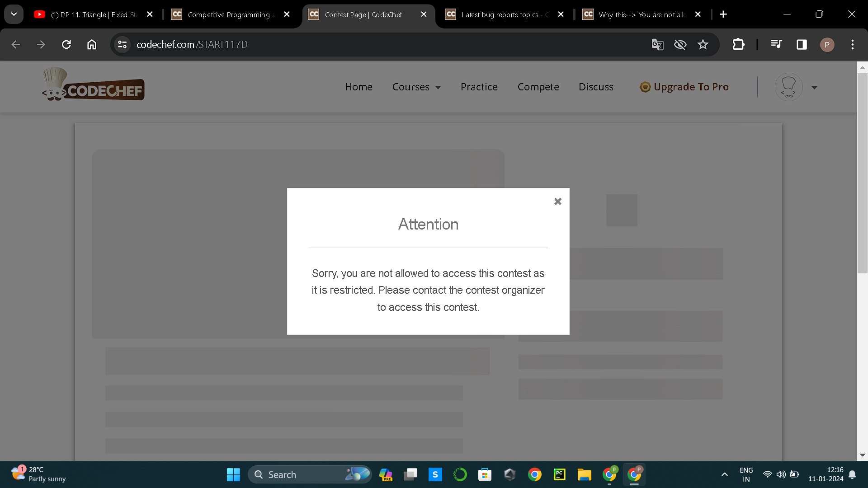Toggle the browser side panel

(x=802, y=44)
